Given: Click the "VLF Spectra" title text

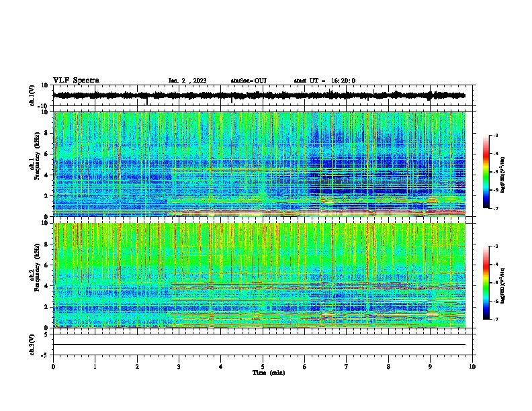Looking at the screenshot, I should coord(76,81).
